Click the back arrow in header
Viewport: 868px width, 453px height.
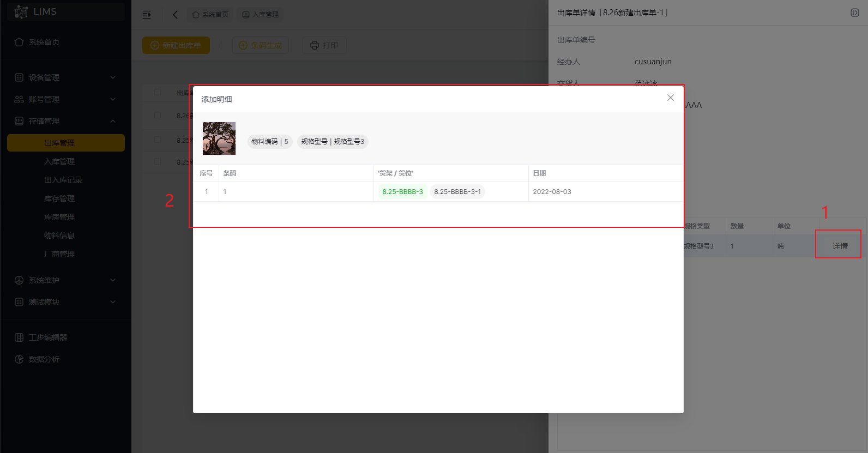pyautogui.click(x=175, y=15)
